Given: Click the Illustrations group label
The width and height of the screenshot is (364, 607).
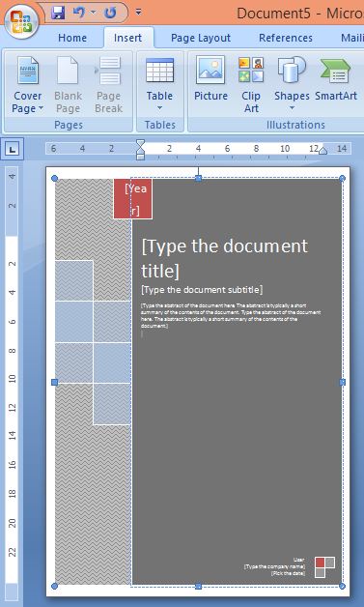Looking at the screenshot, I should click(295, 125).
